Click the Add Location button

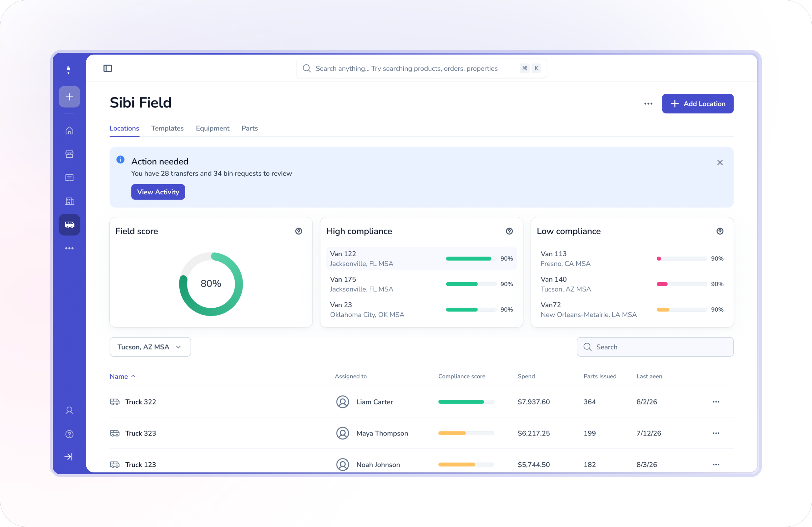[698, 104]
